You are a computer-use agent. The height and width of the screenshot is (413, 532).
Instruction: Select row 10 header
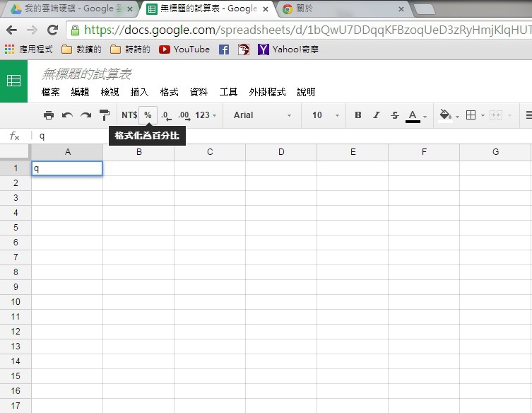tap(16, 301)
